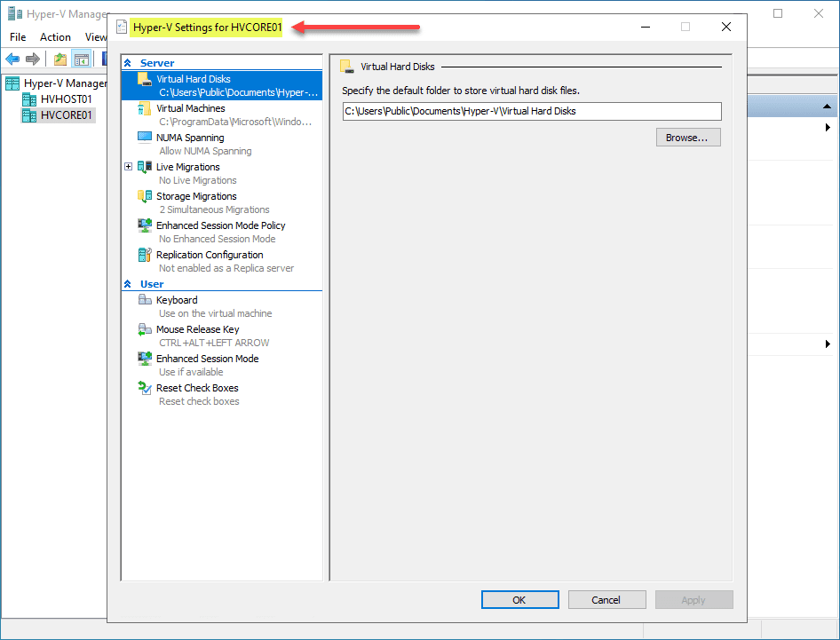The width and height of the screenshot is (840, 640).
Task: Select the Live Migrations settings item
Action: pos(222,173)
